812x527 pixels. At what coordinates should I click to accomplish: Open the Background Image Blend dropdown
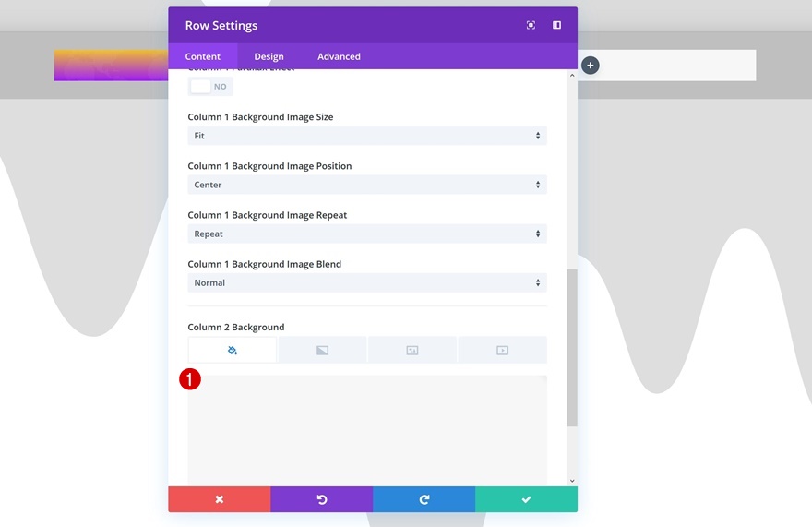tap(367, 283)
